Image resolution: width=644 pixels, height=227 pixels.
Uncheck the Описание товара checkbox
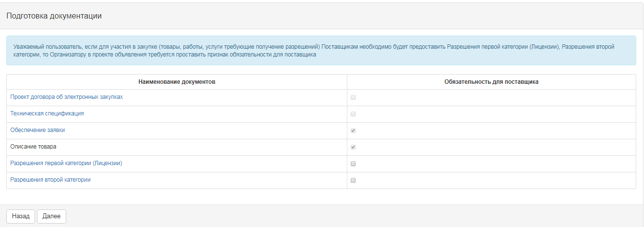coord(353,147)
